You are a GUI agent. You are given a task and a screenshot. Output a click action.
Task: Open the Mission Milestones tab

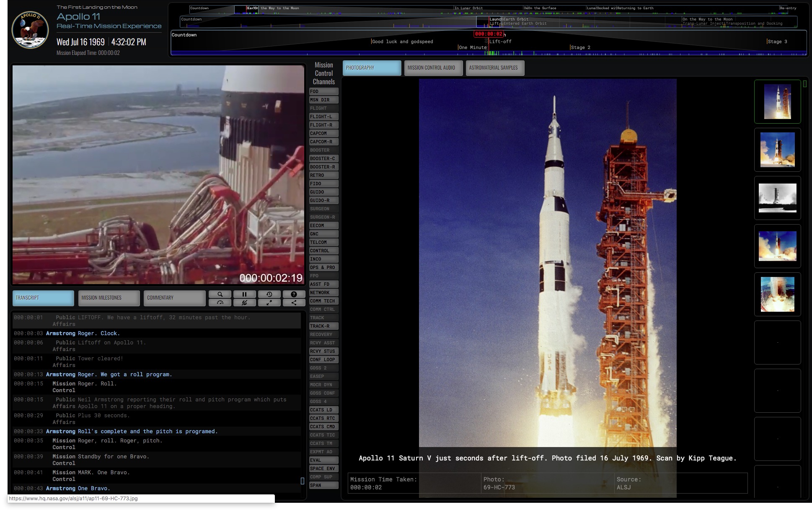109,298
